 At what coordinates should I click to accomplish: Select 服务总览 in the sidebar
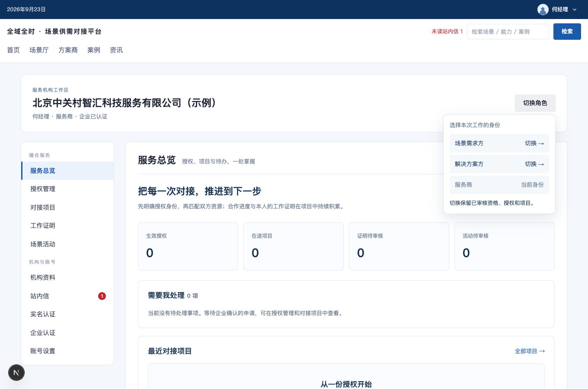67,171
